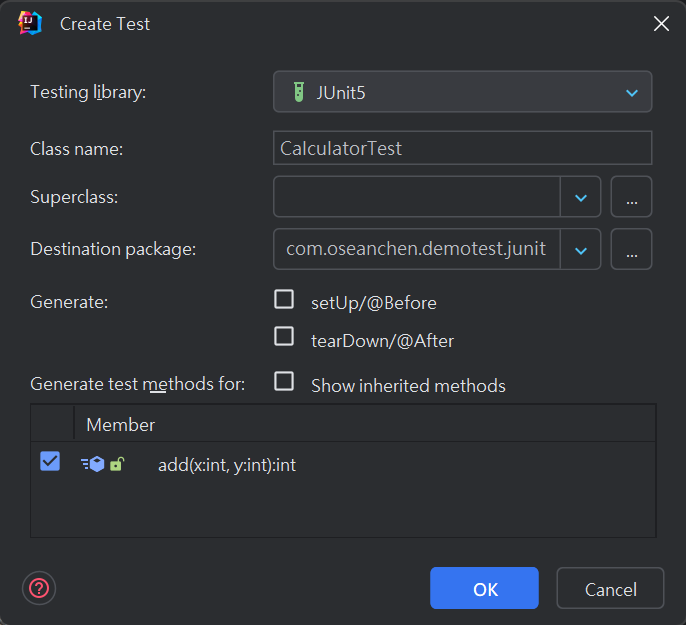Image resolution: width=686 pixels, height=625 pixels.
Task: Close the Create Test dialog
Action: [x=661, y=24]
